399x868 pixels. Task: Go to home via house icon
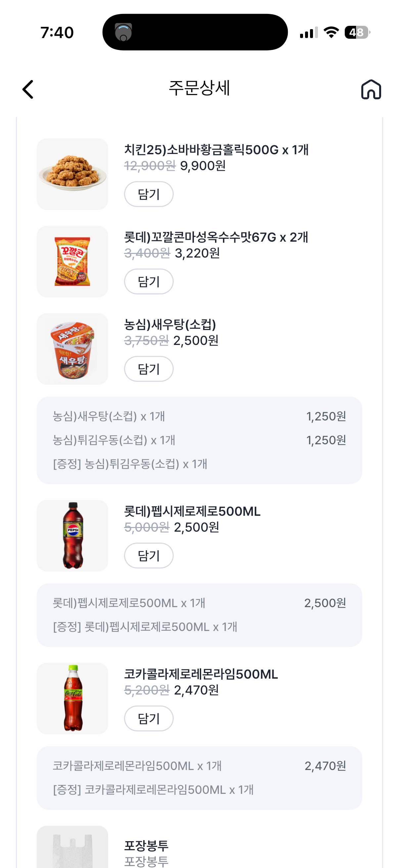coord(371,89)
